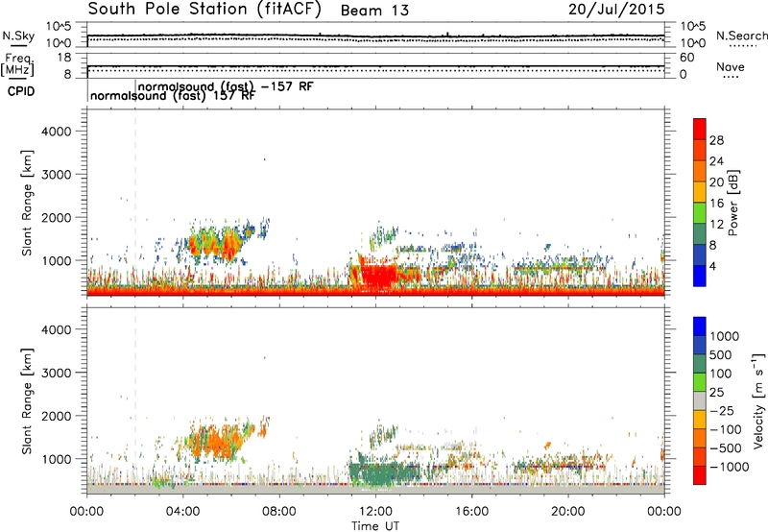Image resolution: width=768 pixels, height=532 pixels.
Task: Click the blue bottom segment of Power colorbar
Action: [700, 276]
